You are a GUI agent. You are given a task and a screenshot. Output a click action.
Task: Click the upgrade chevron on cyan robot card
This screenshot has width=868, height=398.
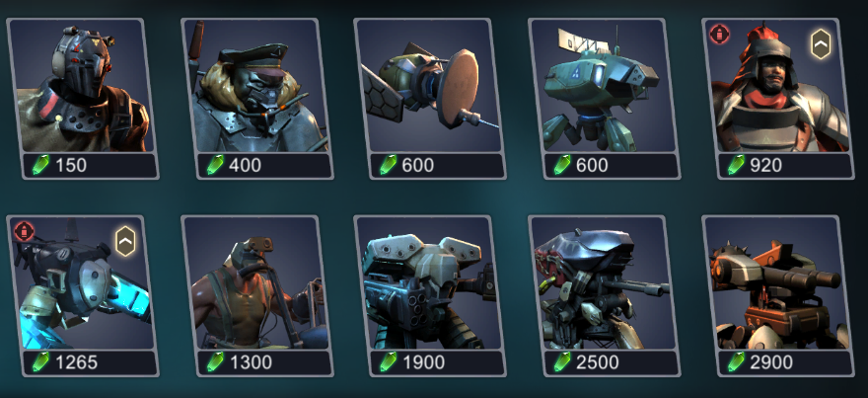click(125, 241)
